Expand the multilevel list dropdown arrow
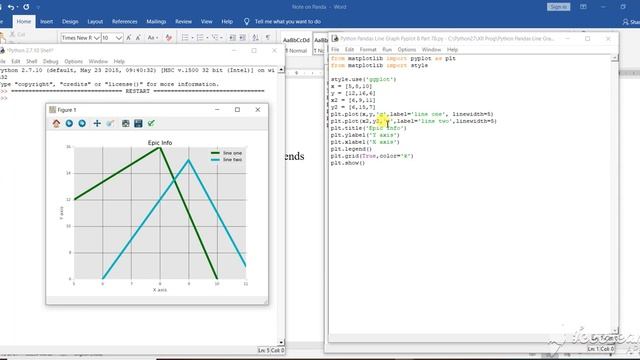The height and width of the screenshot is (360, 640). click(x=222, y=38)
